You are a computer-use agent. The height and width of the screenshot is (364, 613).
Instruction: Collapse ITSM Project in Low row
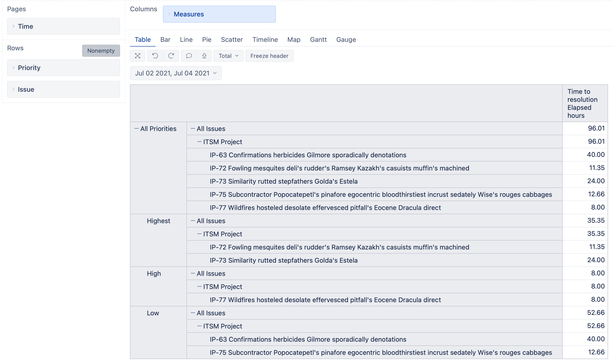pyautogui.click(x=199, y=326)
